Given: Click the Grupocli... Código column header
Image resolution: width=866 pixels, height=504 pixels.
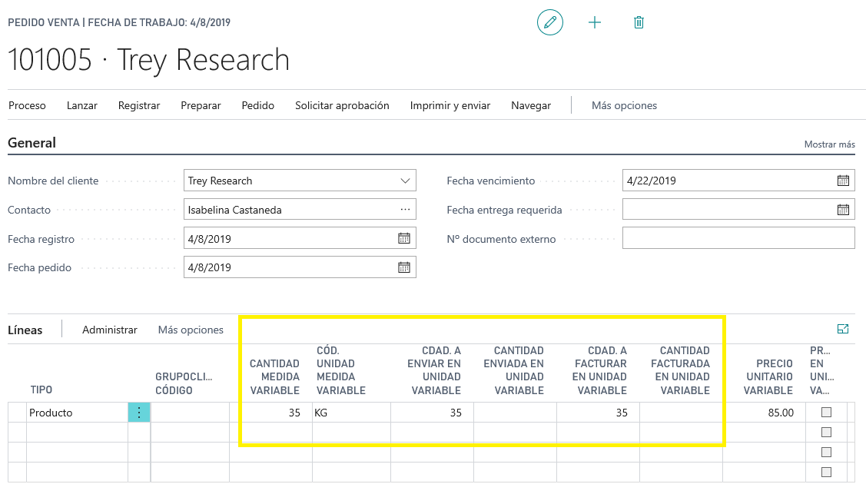Looking at the screenshot, I should pos(184,383).
